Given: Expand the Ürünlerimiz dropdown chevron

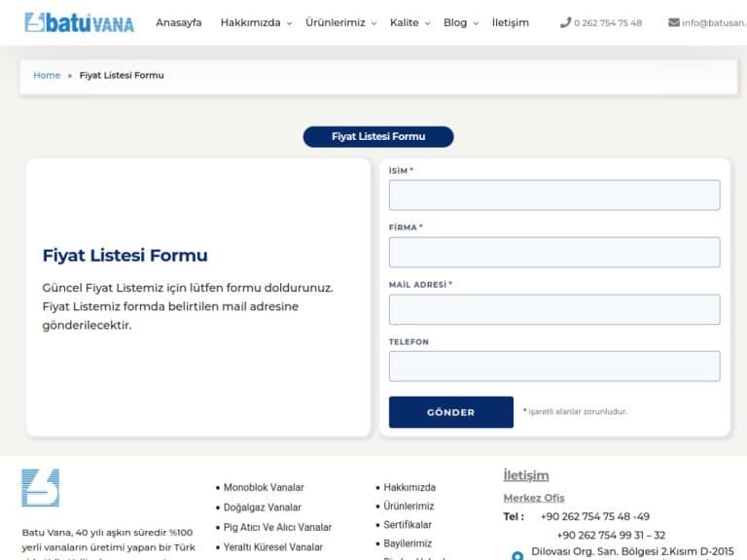Looking at the screenshot, I should (373, 23).
